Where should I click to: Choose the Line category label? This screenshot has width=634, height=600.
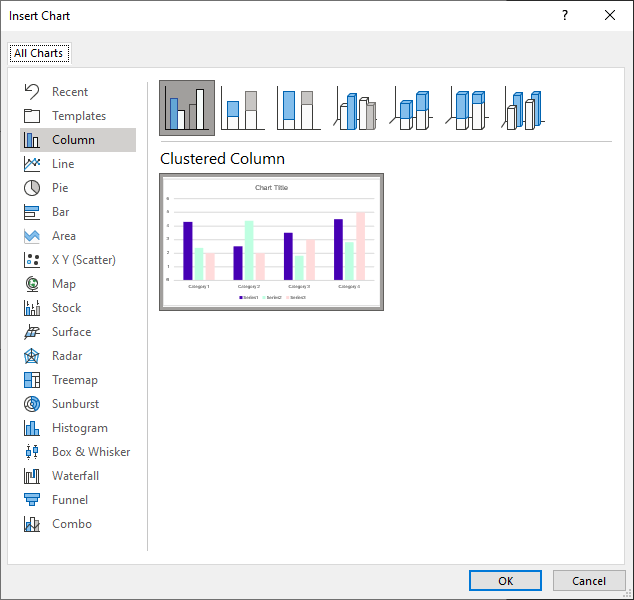click(63, 164)
